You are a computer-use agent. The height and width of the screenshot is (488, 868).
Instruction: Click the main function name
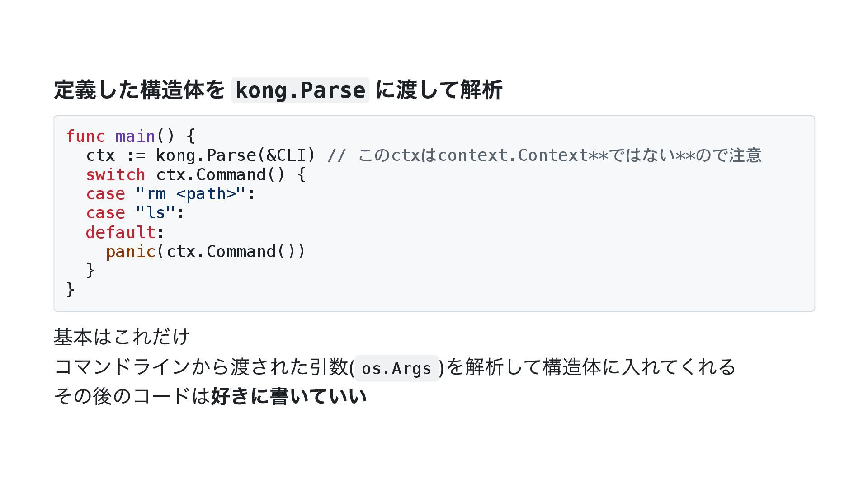[x=135, y=136]
